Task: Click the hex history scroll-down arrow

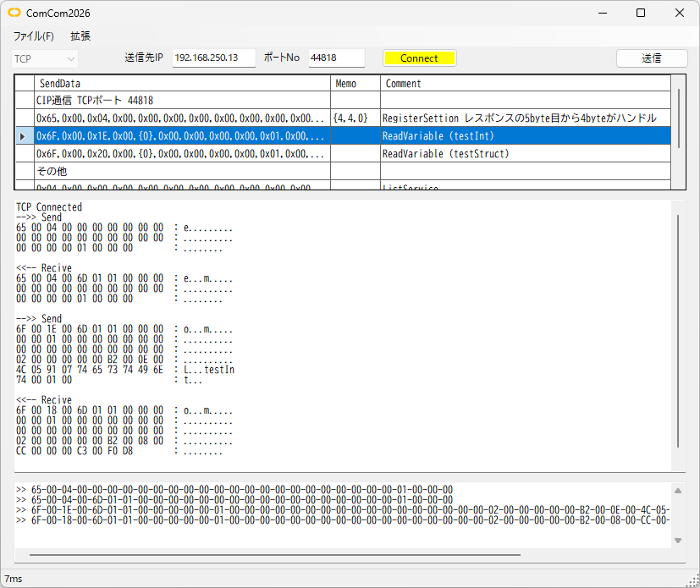Action: (x=678, y=541)
